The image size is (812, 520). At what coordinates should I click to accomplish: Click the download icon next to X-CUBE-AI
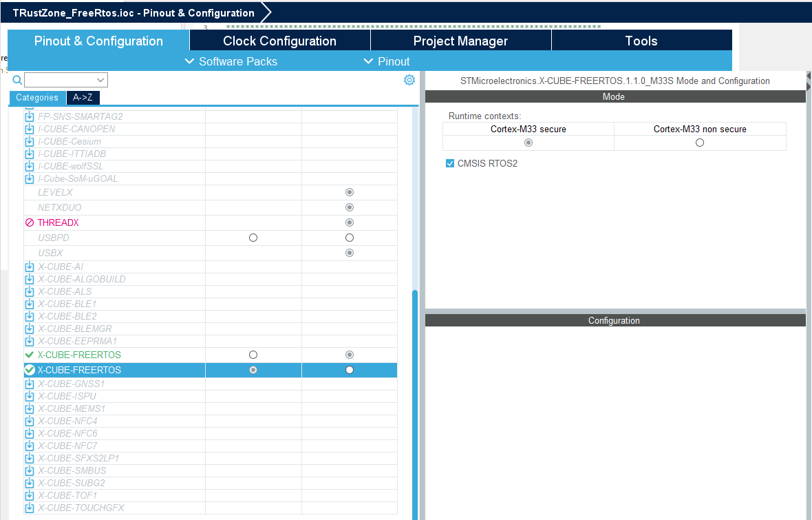point(29,266)
